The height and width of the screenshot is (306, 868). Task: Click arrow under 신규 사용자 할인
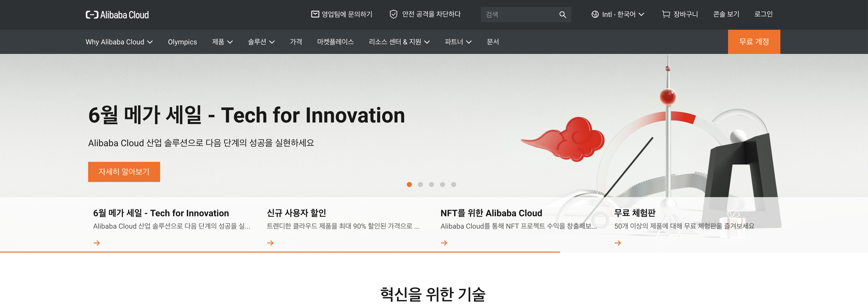(270, 243)
